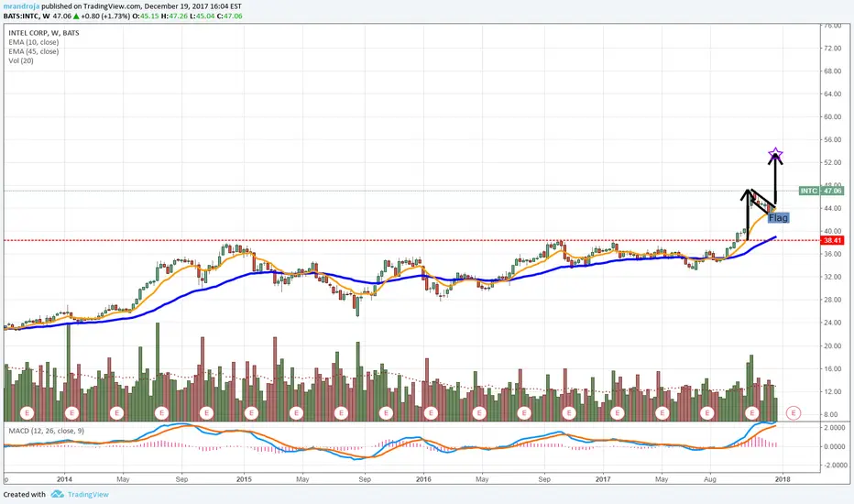Click the TradingView cloud logo icon
This screenshot has width=854, height=504.
coord(57,494)
